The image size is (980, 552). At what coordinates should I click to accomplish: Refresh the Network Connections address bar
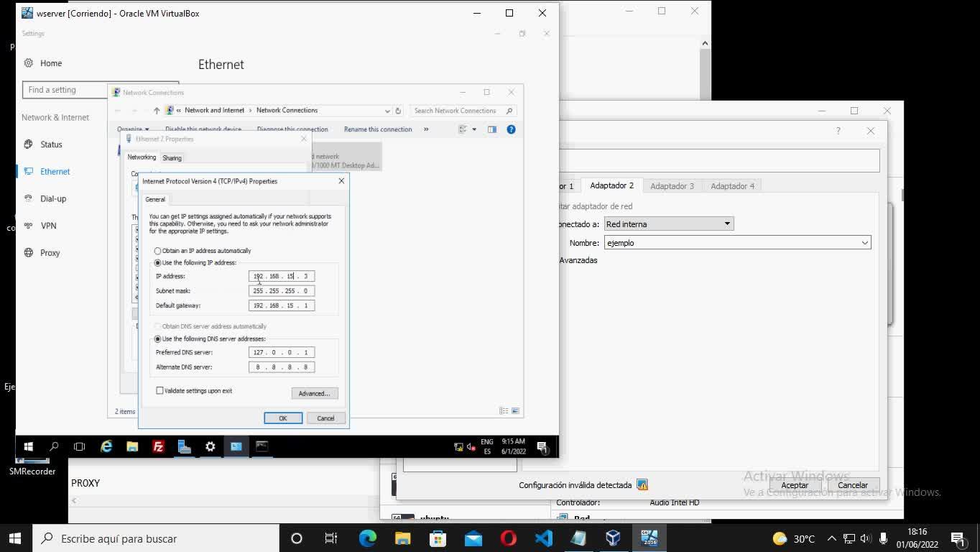click(x=398, y=111)
